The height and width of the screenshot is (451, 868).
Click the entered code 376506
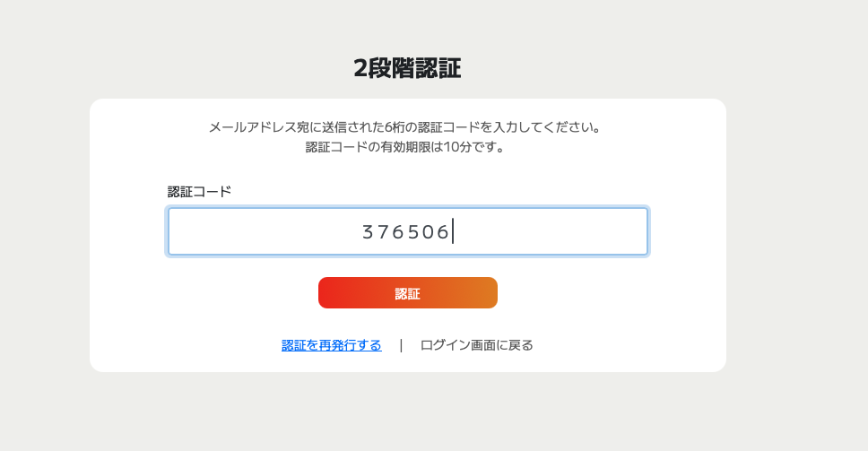405,232
